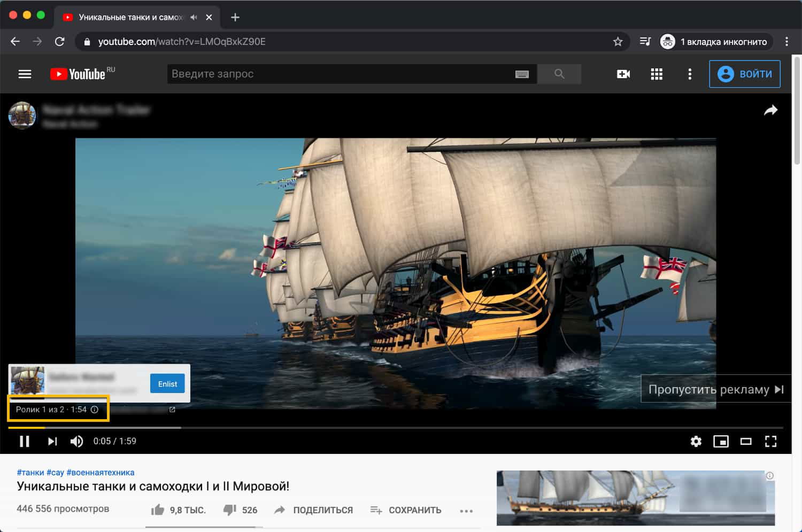Open the #сау hashtag link
Viewport: 802px width, 532px height.
point(55,472)
